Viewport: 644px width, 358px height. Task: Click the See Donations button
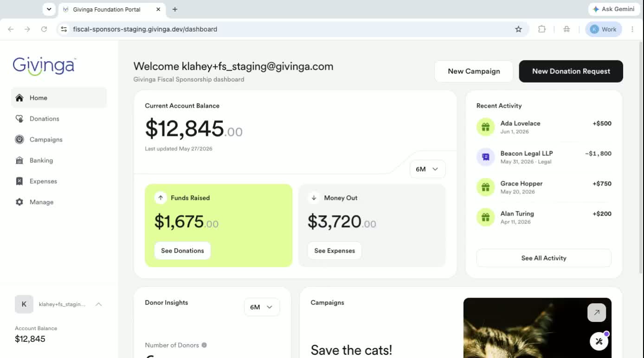pyautogui.click(x=182, y=250)
